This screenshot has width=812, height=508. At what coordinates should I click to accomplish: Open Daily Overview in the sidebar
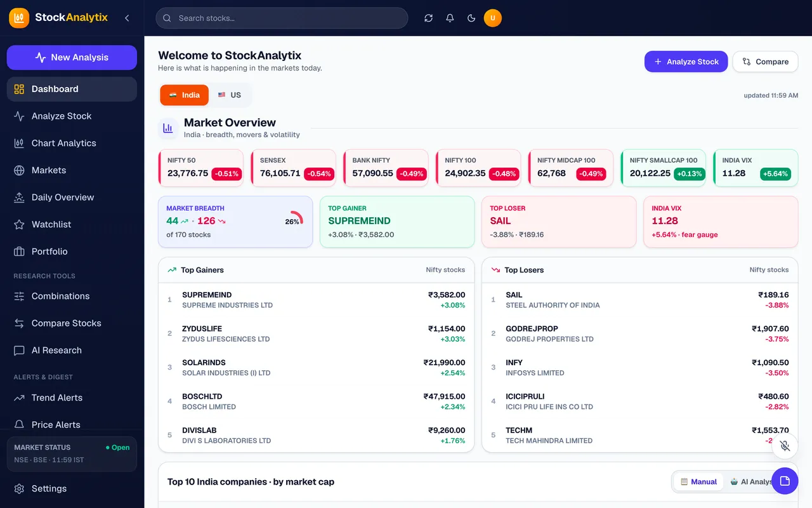click(x=72, y=197)
